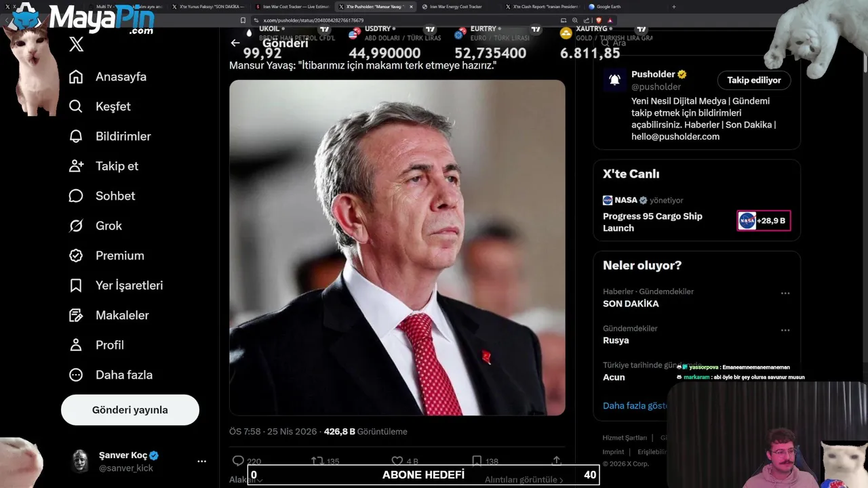Click the EURTRY ticker 52,735400

(490, 53)
